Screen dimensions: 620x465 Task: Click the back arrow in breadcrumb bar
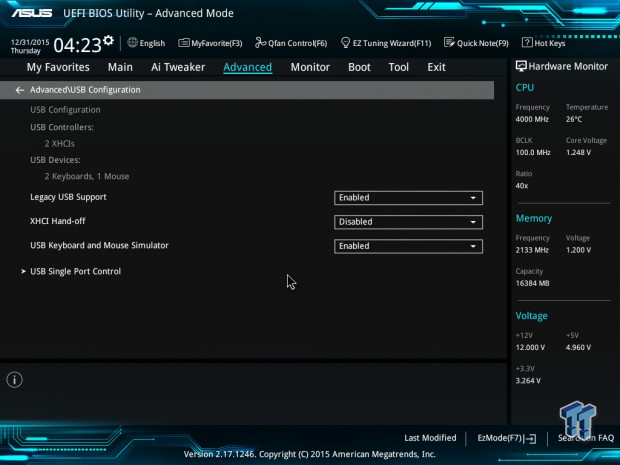point(19,90)
